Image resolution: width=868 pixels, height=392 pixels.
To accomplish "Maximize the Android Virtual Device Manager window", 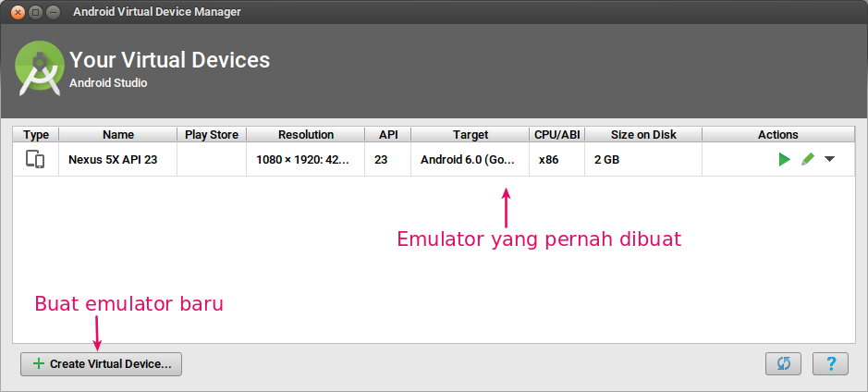I will pyautogui.click(x=35, y=12).
